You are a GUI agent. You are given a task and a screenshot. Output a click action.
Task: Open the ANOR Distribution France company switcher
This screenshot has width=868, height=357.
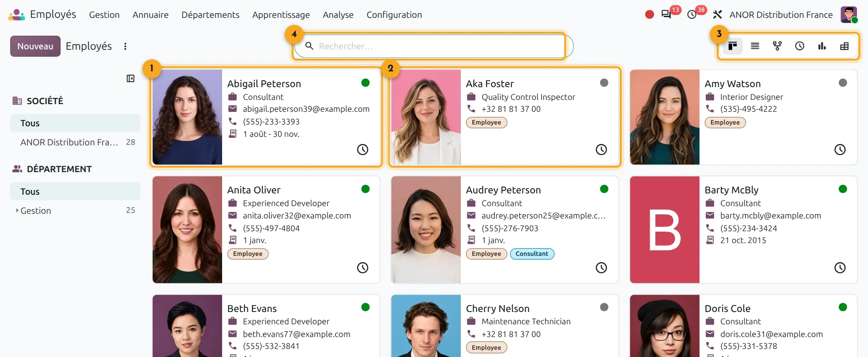tap(781, 15)
